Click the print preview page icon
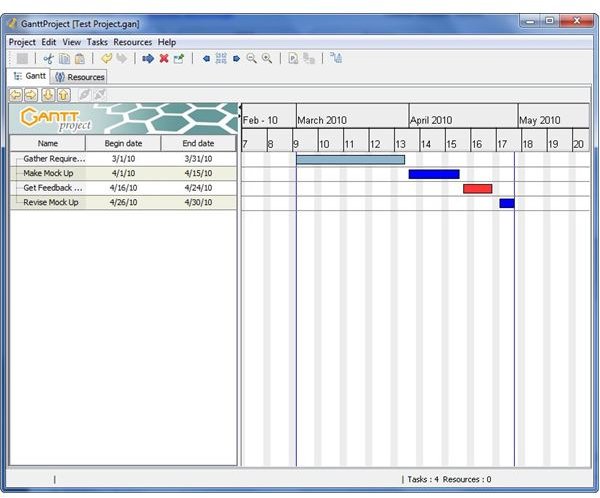The height and width of the screenshot is (498, 600). 293,59
